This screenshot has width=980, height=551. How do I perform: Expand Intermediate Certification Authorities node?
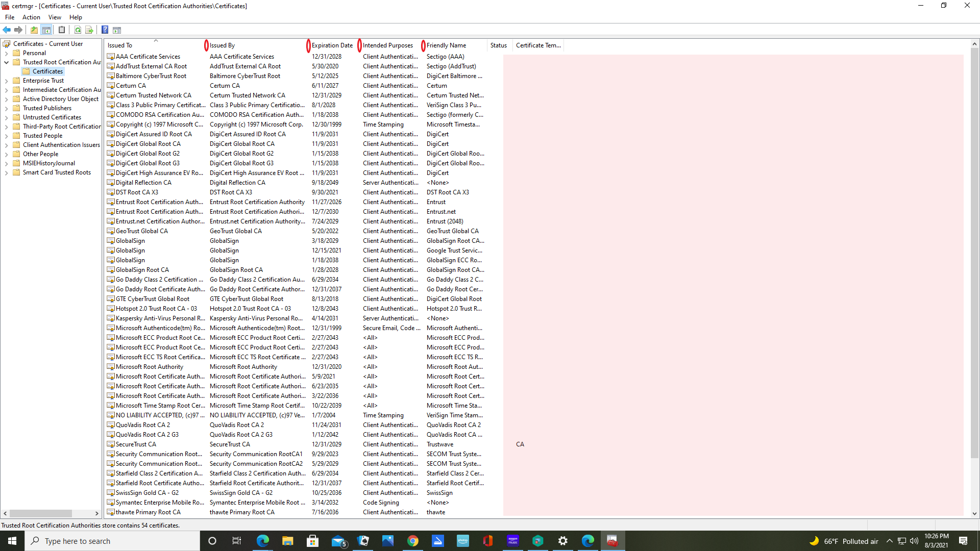[6, 90]
